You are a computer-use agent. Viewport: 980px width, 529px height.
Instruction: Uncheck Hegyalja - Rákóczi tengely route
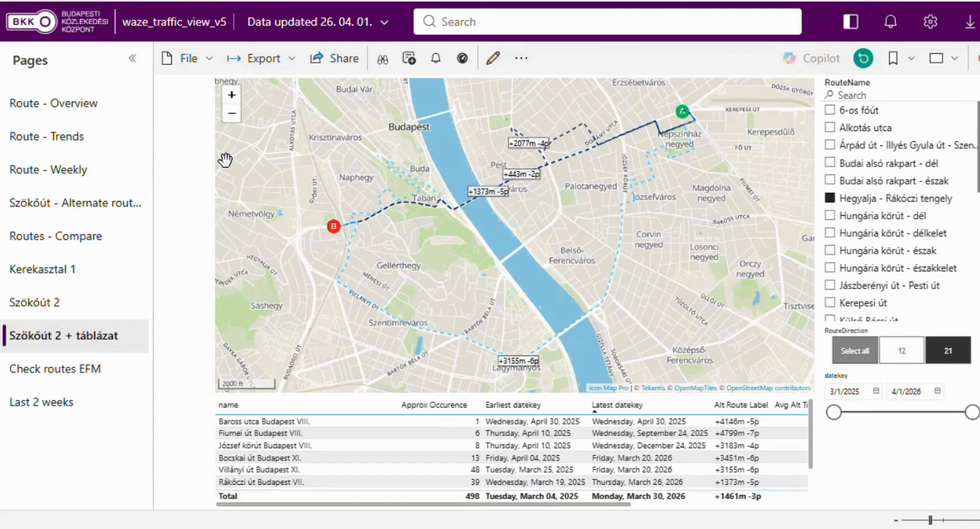(x=830, y=198)
